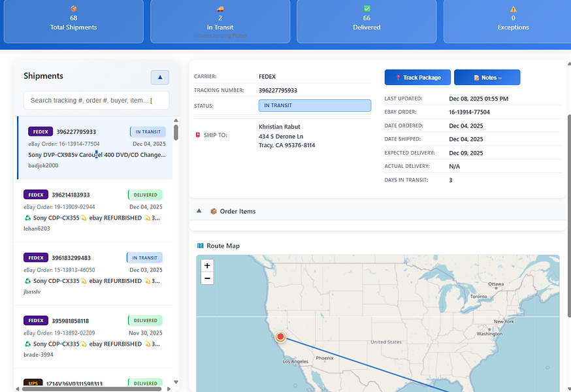Viewport: 571px width, 392px height.
Task: Click eBay Order 19-13892-02209 text
Action: point(59,333)
